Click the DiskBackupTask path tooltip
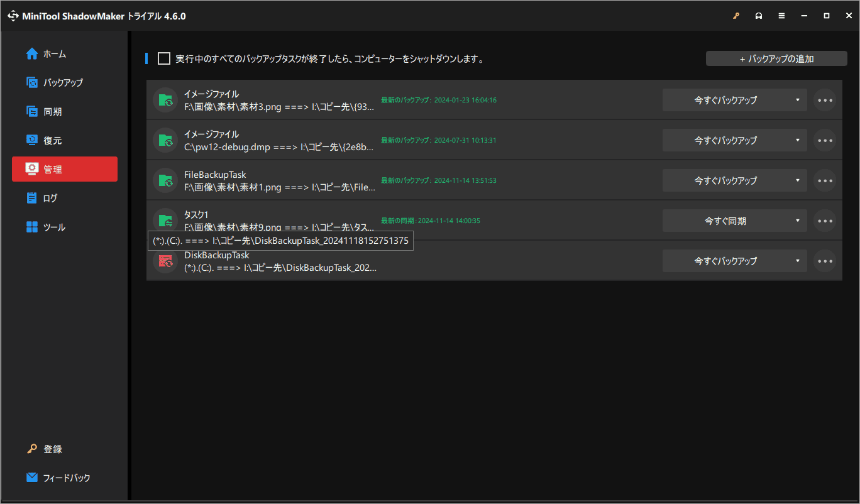860x504 pixels. click(x=280, y=241)
